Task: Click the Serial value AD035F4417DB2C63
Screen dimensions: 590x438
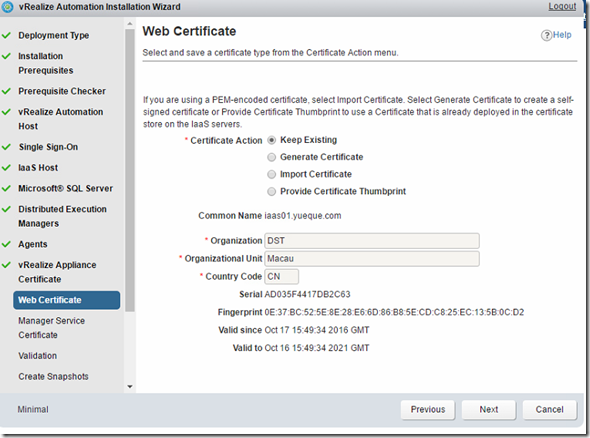Action: click(x=307, y=294)
